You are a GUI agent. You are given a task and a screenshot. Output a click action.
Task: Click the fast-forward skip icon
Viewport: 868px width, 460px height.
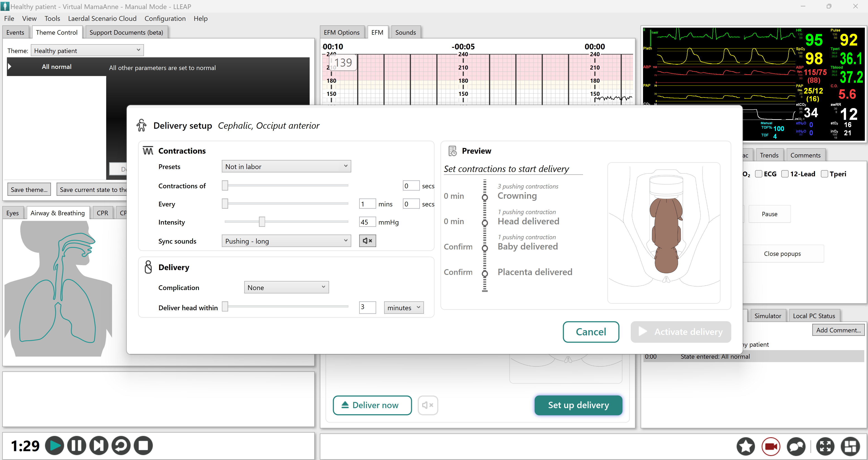(99, 445)
